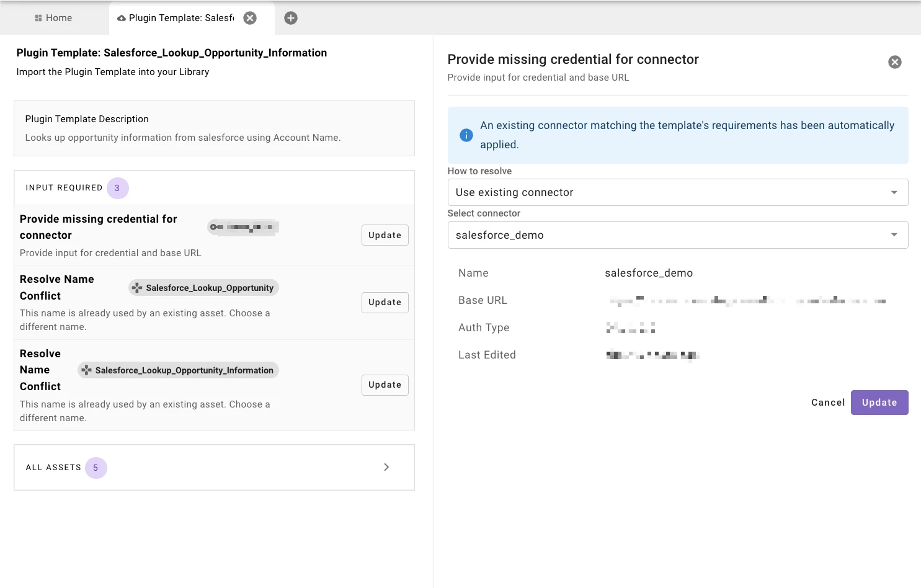Click the purple Update button
Viewport: 921px width, 588px height.
pyautogui.click(x=879, y=403)
